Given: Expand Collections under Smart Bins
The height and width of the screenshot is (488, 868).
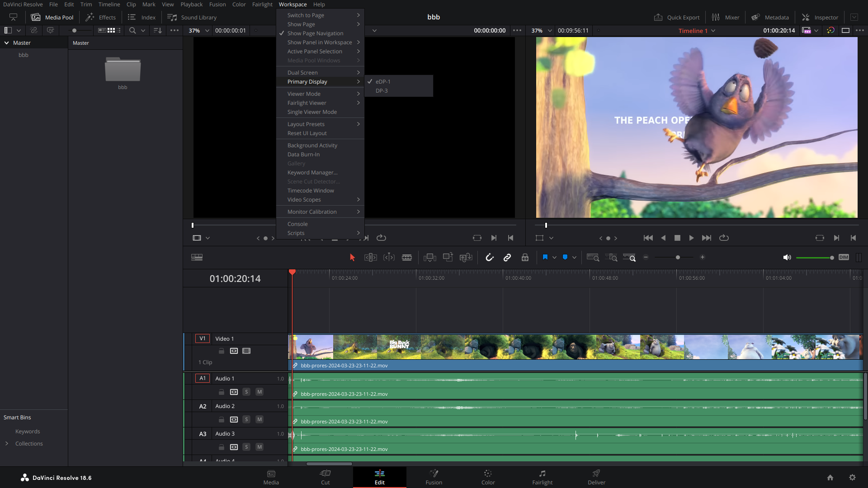Looking at the screenshot, I should click(6, 444).
